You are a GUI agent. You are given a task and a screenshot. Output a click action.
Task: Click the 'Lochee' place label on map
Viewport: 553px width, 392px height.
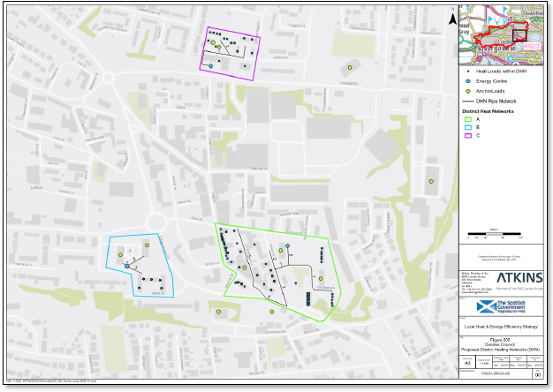click(36, 187)
